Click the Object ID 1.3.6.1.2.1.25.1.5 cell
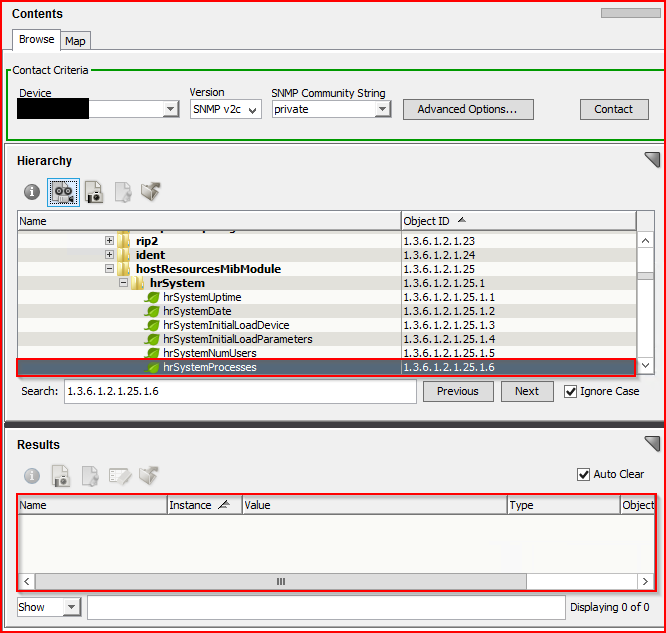The height and width of the screenshot is (633, 666). tap(519, 353)
